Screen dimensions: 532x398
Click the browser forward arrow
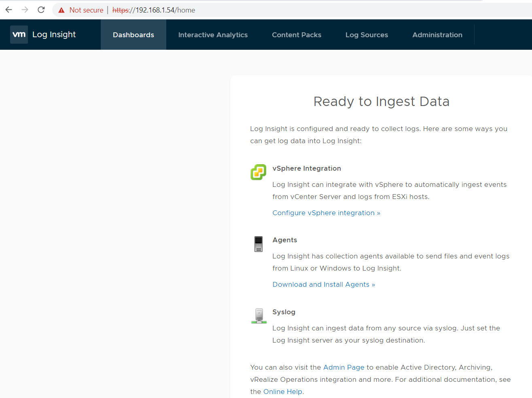tap(25, 10)
